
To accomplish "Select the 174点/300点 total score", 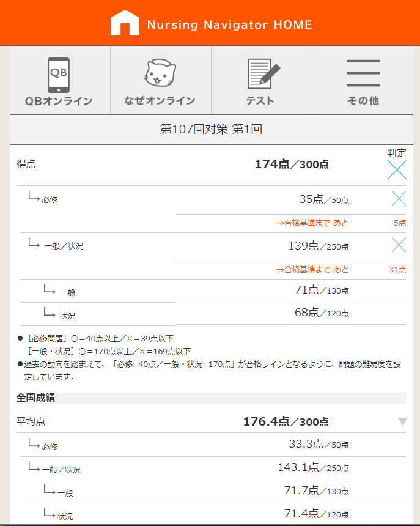I will coord(292,164).
